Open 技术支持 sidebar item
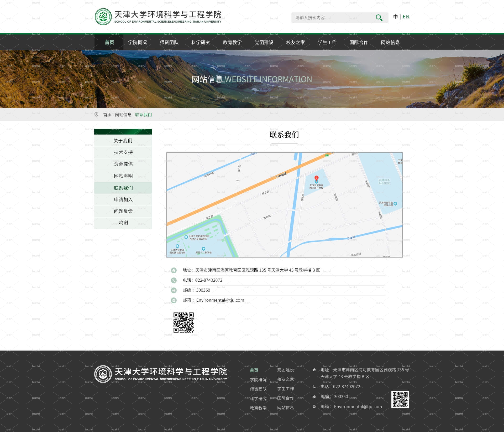Image resolution: width=504 pixels, height=432 pixels. coord(123,152)
